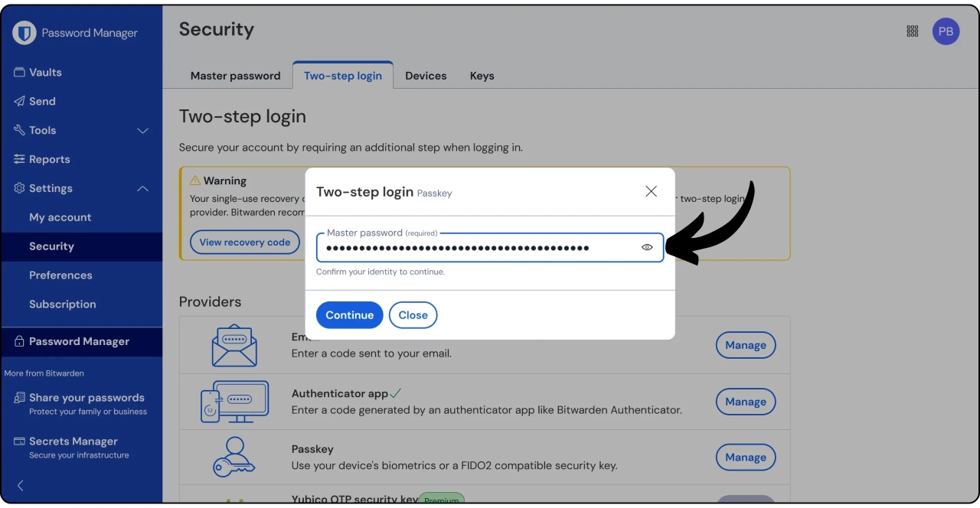Click the Bitwarden shield logo
Screen dimensions: 980x508
click(24, 33)
